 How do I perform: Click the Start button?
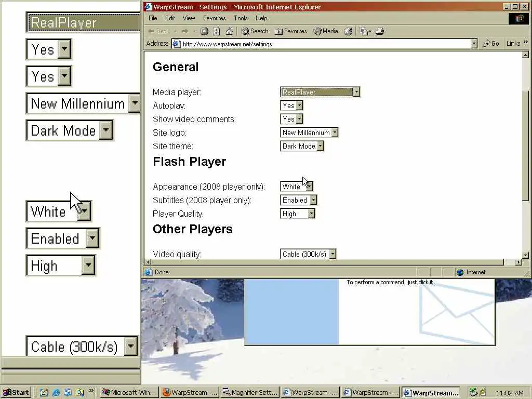16,393
